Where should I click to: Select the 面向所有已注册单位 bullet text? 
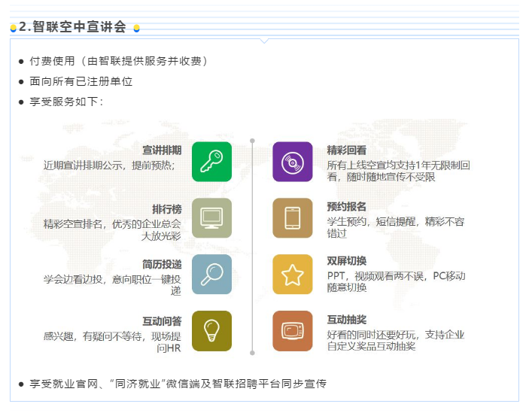[81, 81]
